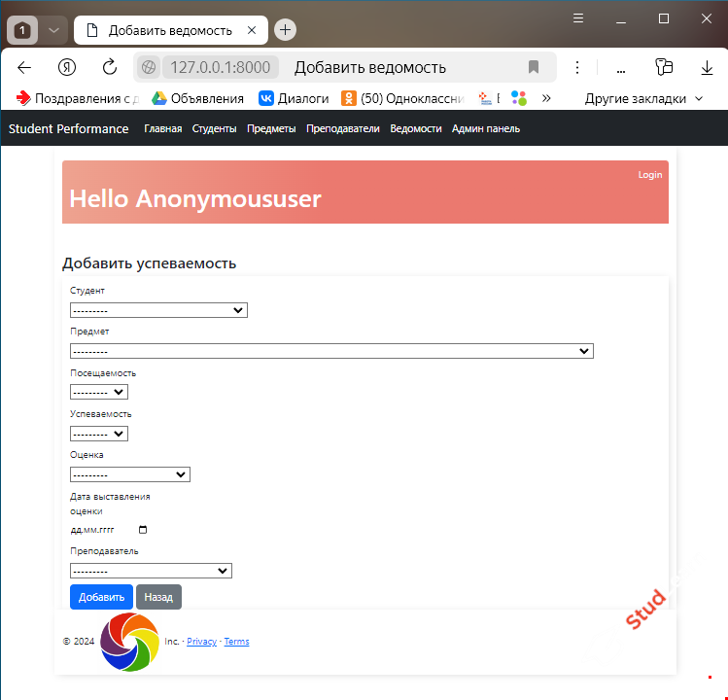Image resolution: width=728 pixels, height=700 pixels.
Task: Open the Преподаватель dropdown
Action: [151, 571]
